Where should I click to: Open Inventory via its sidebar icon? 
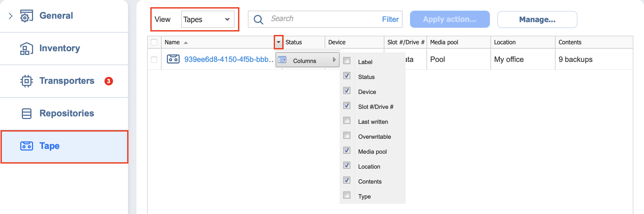pos(26,49)
